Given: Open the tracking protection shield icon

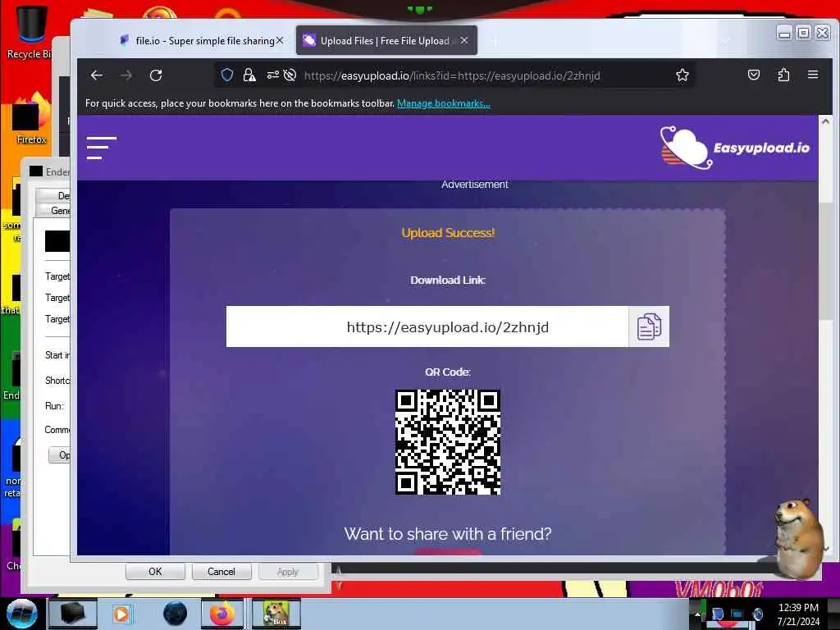Looking at the screenshot, I should pos(227,75).
